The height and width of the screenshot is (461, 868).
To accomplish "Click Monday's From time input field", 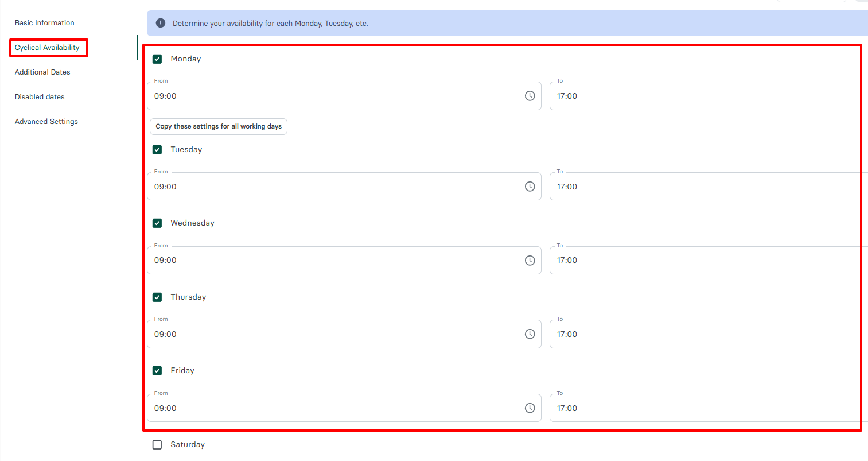I will (x=316, y=95).
